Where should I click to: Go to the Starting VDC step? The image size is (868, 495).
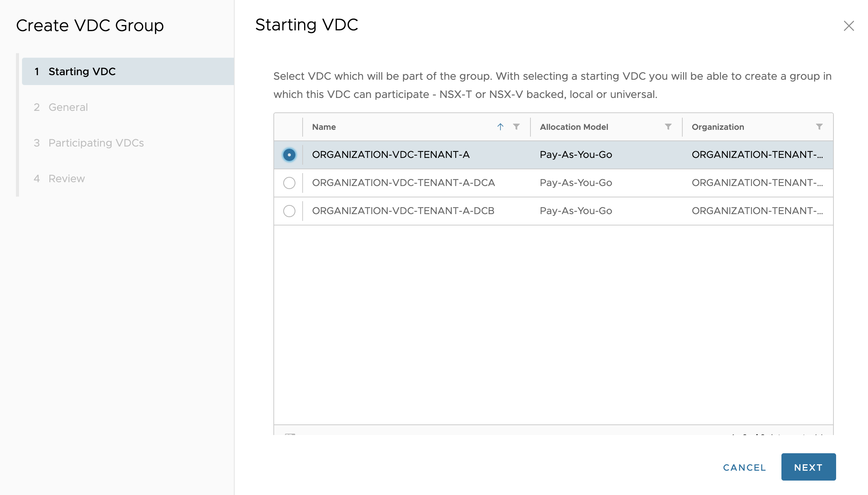click(x=82, y=71)
